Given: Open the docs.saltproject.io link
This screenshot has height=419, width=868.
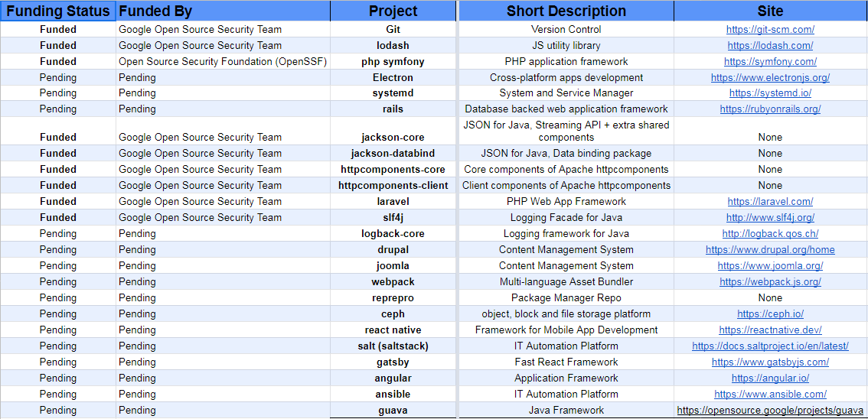Looking at the screenshot, I should (x=770, y=346).
